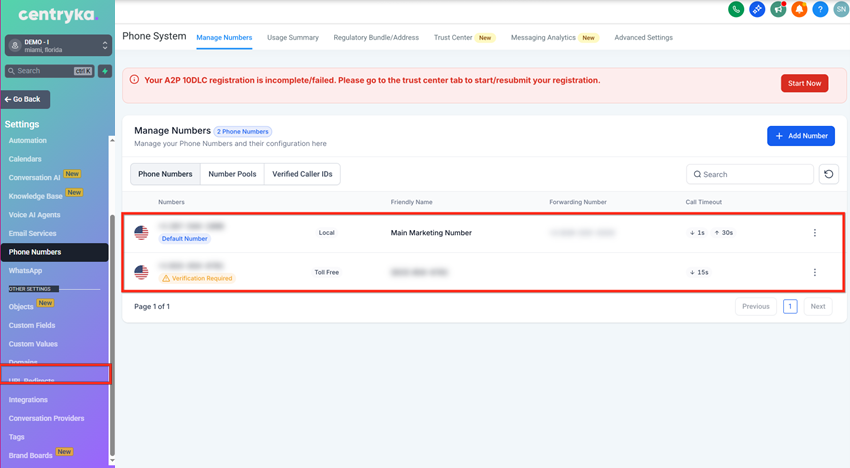Click the blue sparkle AI icon
Screen dimensions: 850x468
[757, 9]
